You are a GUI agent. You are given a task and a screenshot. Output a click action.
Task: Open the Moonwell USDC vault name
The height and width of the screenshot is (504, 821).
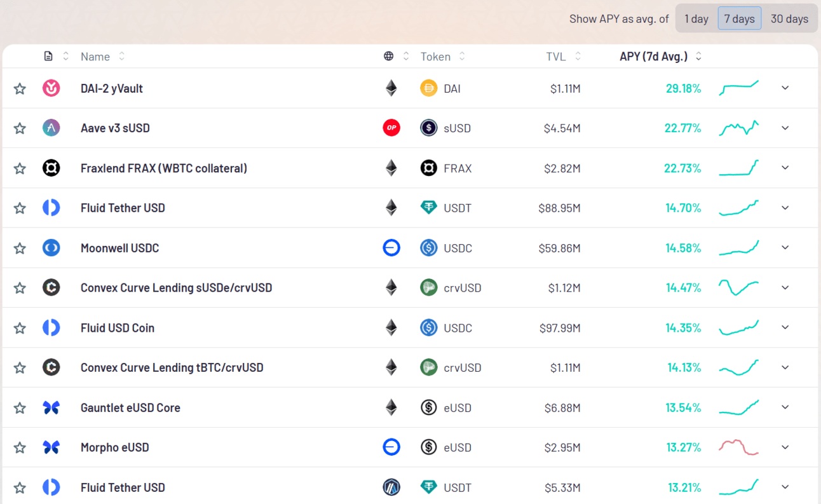(x=120, y=248)
